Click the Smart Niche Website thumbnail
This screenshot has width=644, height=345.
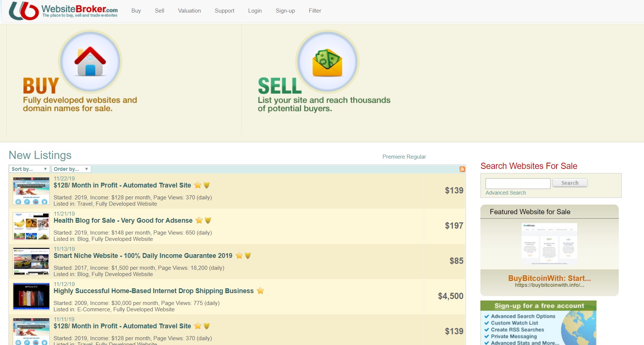click(x=31, y=261)
